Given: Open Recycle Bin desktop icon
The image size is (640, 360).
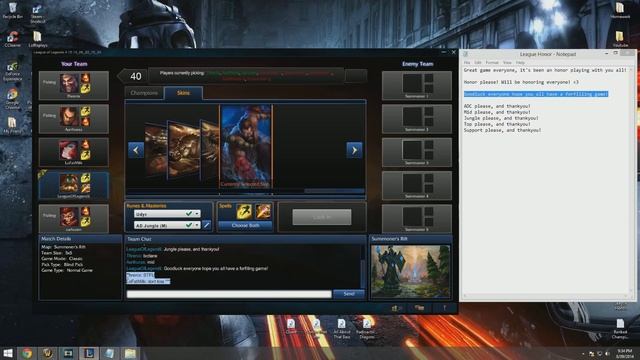Looking at the screenshot, I should coord(12,11).
